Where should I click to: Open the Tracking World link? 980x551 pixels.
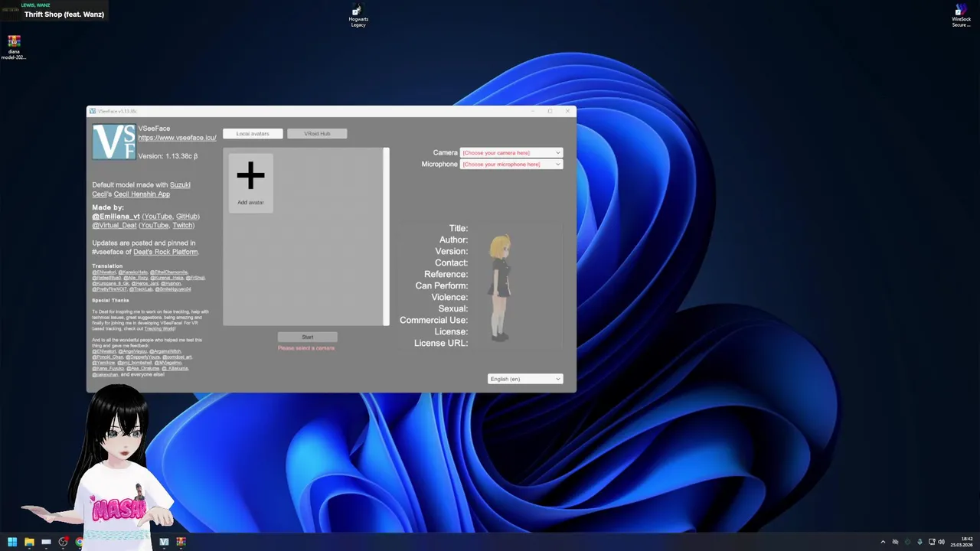[159, 328]
